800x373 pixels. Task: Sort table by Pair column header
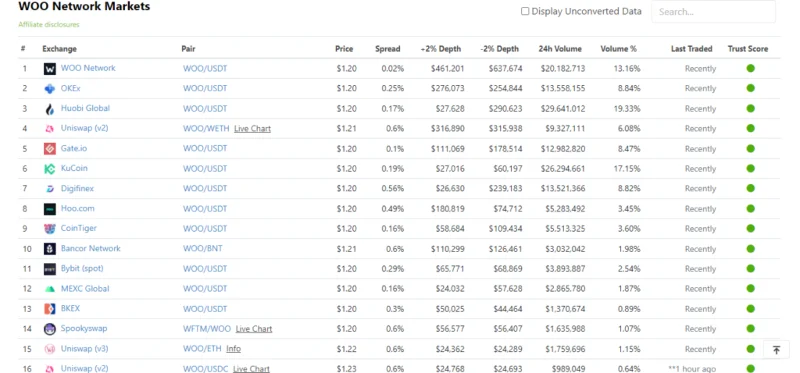(x=188, y=49)
